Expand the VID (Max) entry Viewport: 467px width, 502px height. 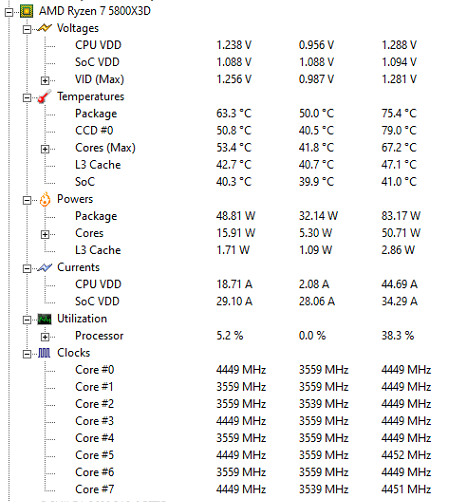pyautogui.click(x=45, y=81)
